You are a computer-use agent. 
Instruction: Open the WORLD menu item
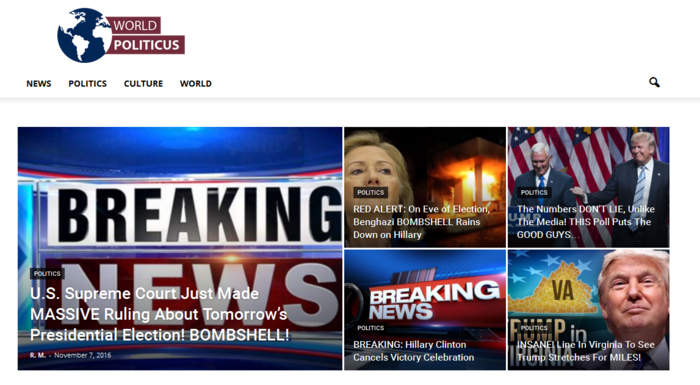[x=196, y=84]
